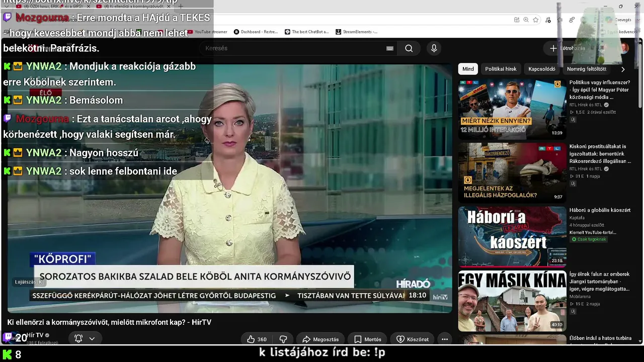Show more filter chips with the right arrow
Viewport: 644px width, 362px height.
[x=623, y=69]
